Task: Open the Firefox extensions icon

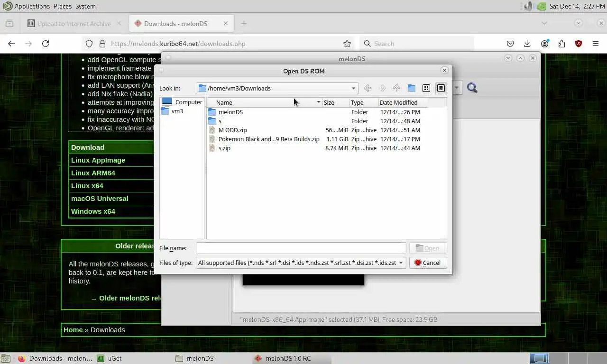Action: pos(561,44)
